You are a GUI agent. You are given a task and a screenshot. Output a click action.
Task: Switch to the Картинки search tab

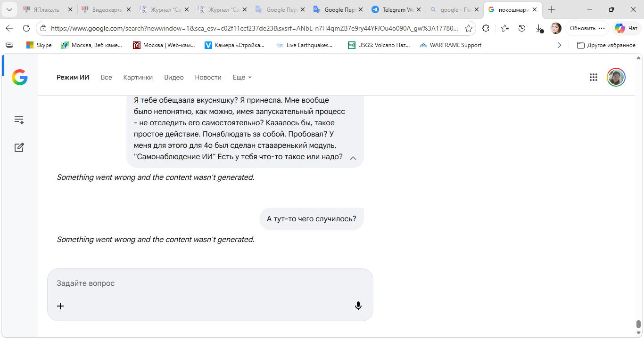point(138,77)
